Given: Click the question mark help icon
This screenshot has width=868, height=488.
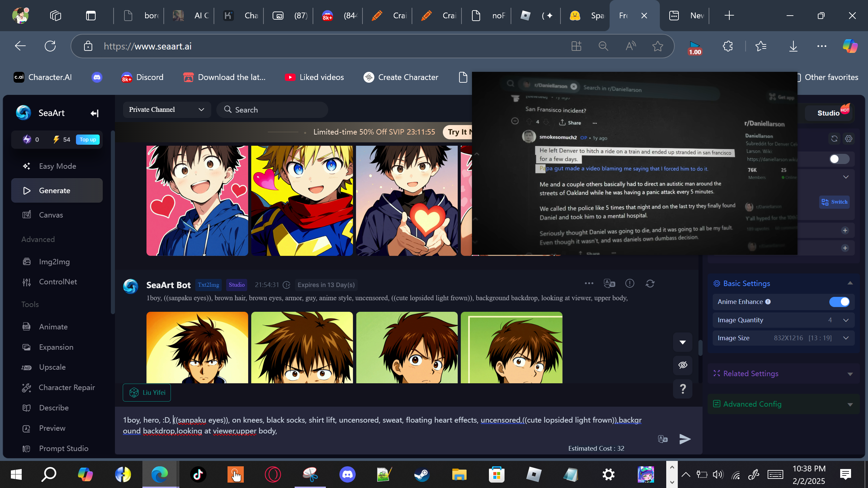Looking at the screenshot, I should tap(683, 389).
